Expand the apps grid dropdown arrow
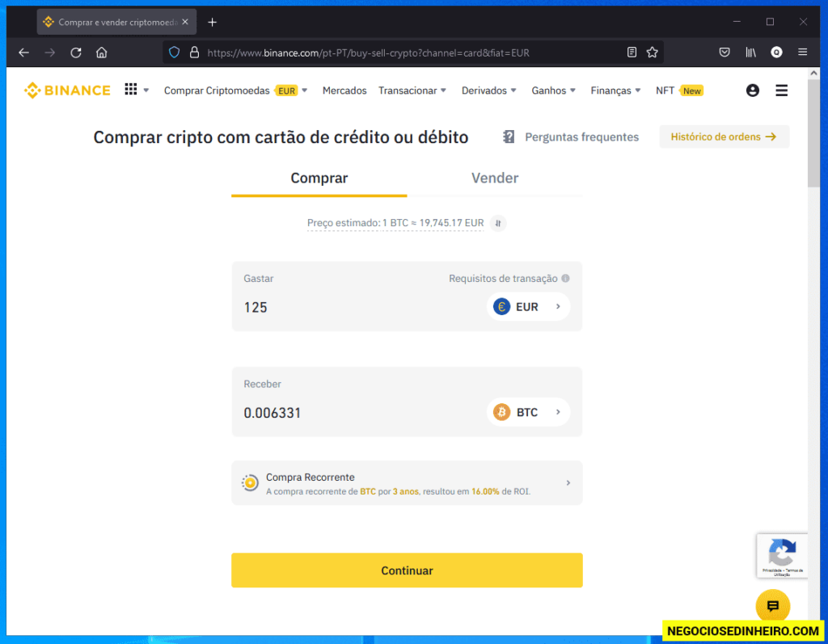 (146, 90)
